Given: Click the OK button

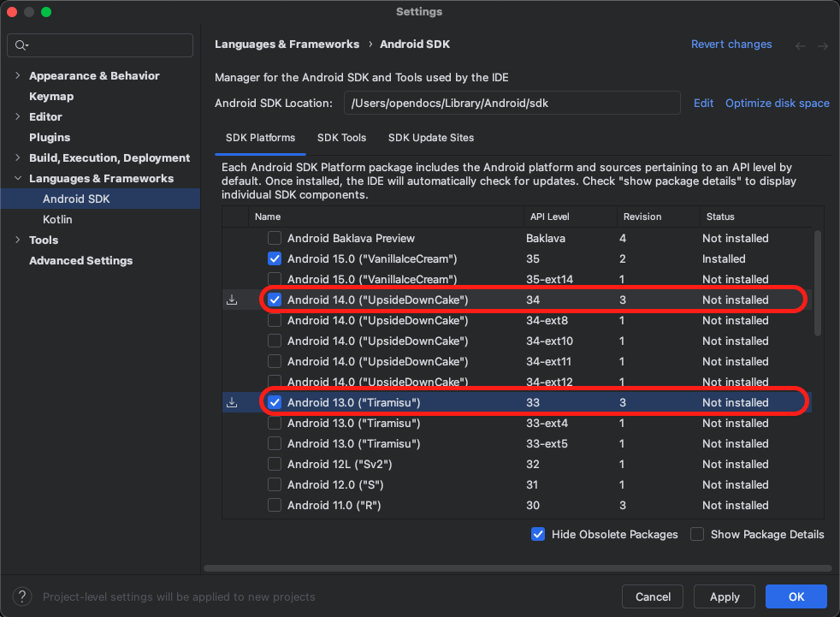Looking at the screenshot, I should click(x=796, y=596).
